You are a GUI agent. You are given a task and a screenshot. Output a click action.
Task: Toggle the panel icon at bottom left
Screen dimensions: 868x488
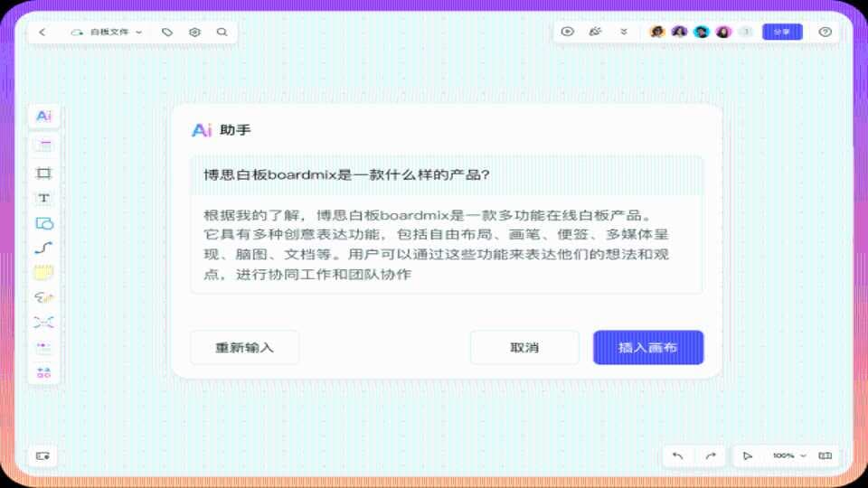pyautogui.click(x=42, y=455)
